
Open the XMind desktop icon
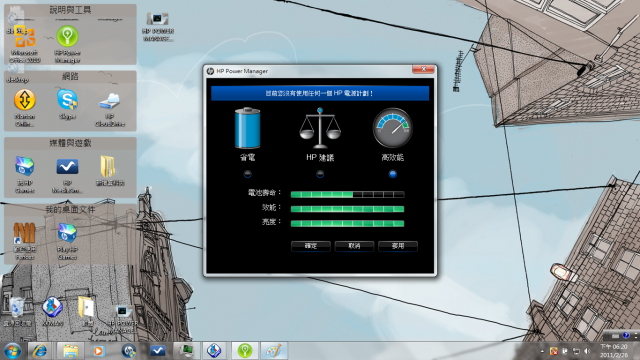coord(53,312)
